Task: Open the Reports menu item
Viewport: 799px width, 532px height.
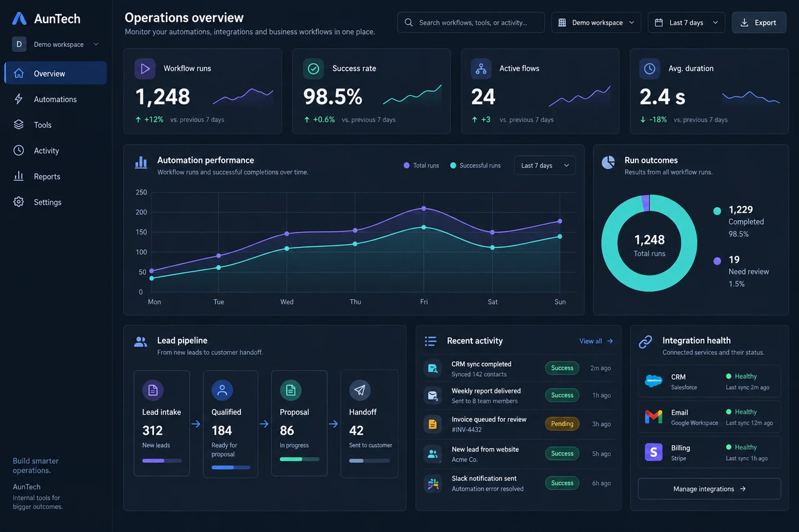Action: click(56, 176)
